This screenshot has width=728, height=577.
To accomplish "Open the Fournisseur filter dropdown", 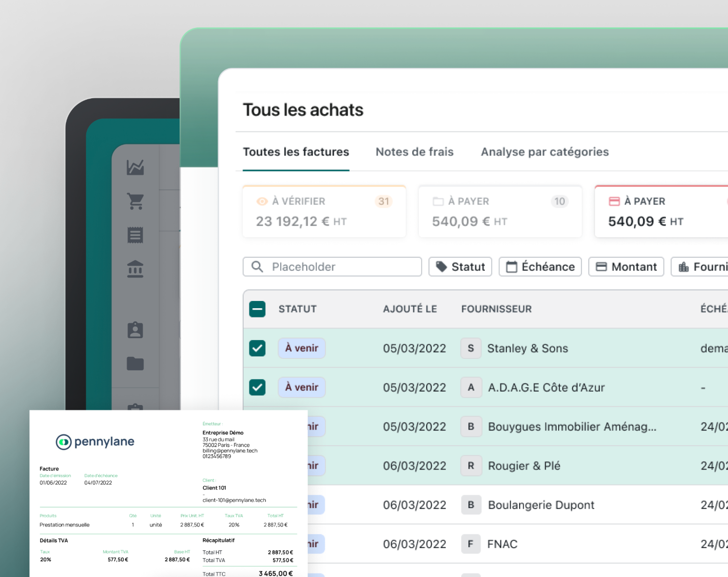I will click(x=700, y=267).
